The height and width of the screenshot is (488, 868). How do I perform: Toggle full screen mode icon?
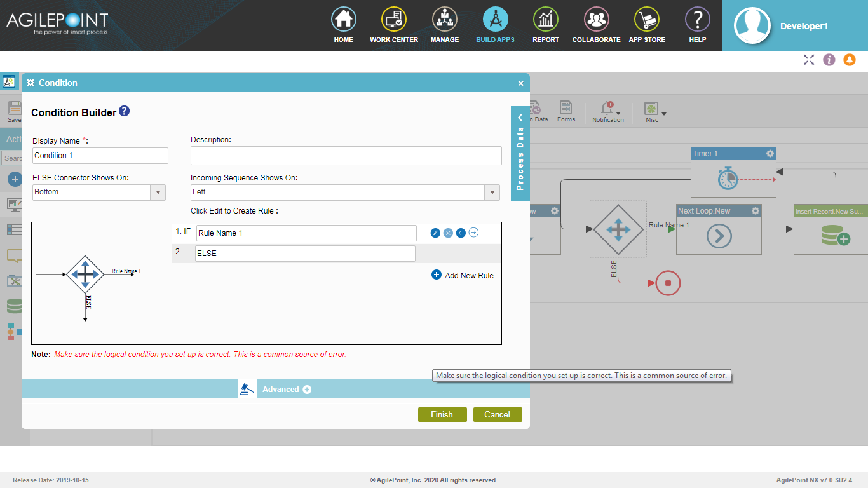(808, 60)
